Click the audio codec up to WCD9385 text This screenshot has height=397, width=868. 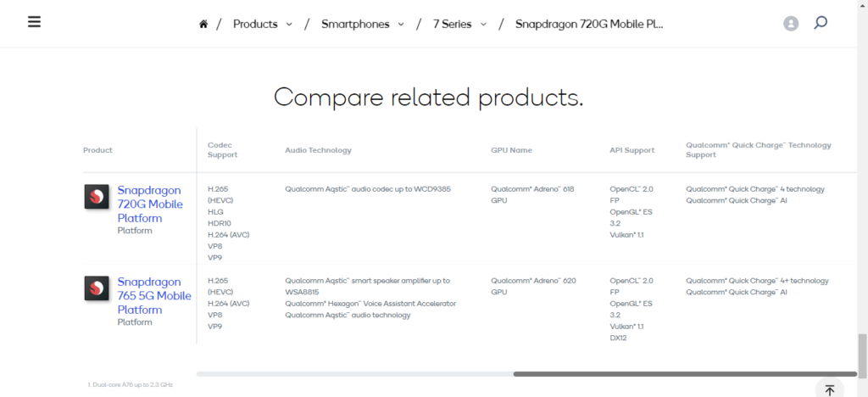pos(368,189)
